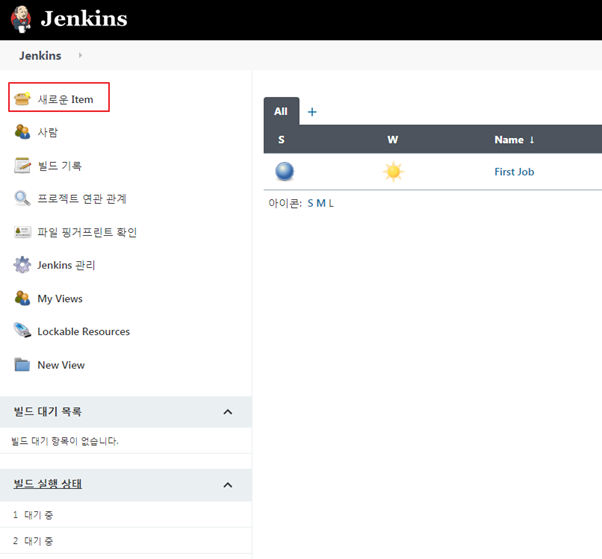The height and width of the screenshot is (559, 602).
Task: Open the Jenkins 관리 link
Action: [66, 265]
